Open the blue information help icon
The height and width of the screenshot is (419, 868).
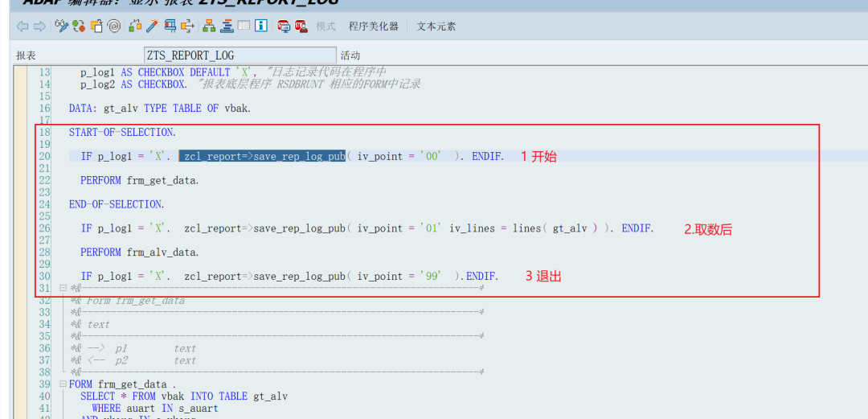(x=261, y=26)
